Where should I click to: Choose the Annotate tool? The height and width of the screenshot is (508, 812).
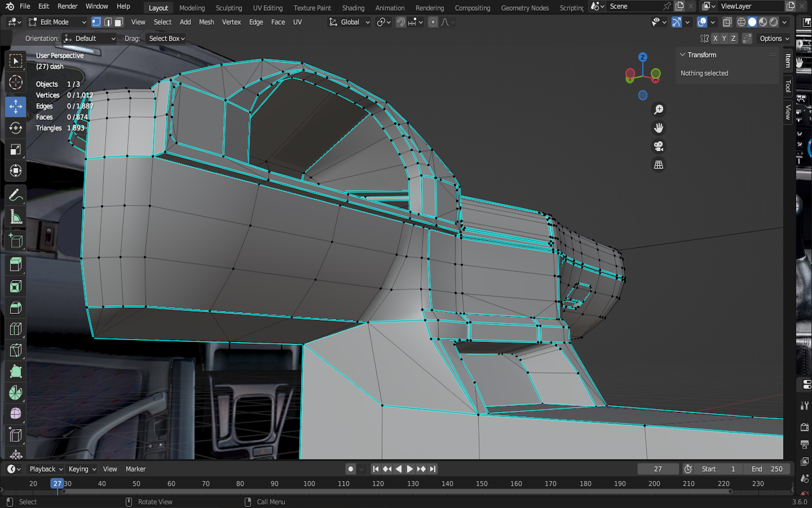coord(15,195)
